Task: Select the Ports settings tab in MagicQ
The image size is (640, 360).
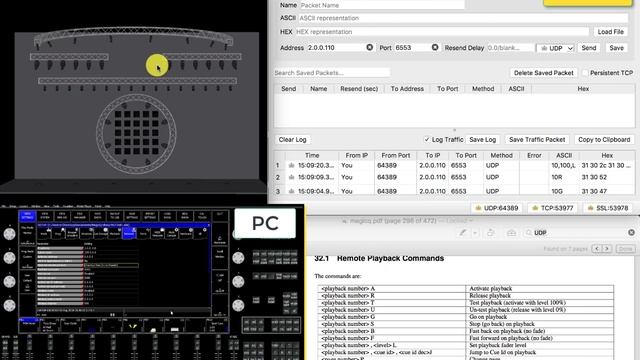Action: [143, 233]
